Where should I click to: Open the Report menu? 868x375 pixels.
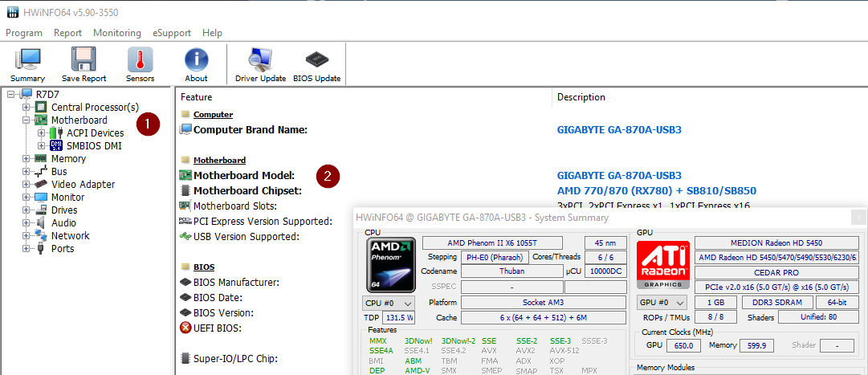pyautogui.click(x=67, y=33)
